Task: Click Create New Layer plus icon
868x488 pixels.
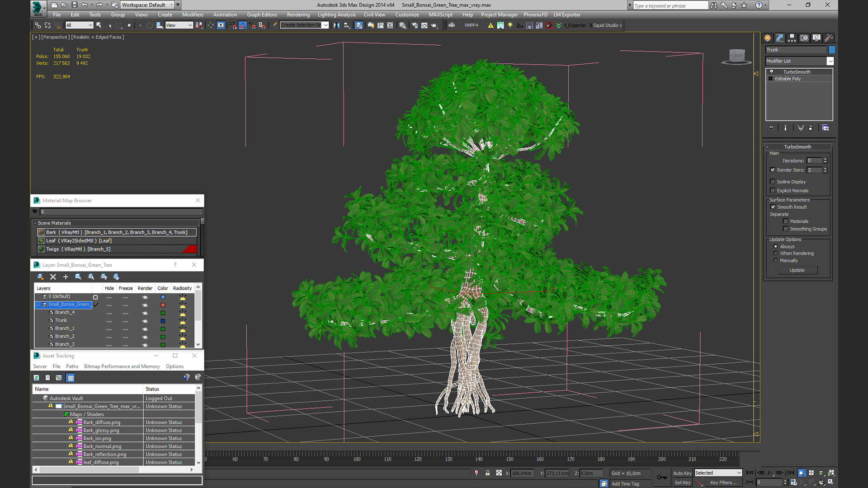Action: point(66,277)
